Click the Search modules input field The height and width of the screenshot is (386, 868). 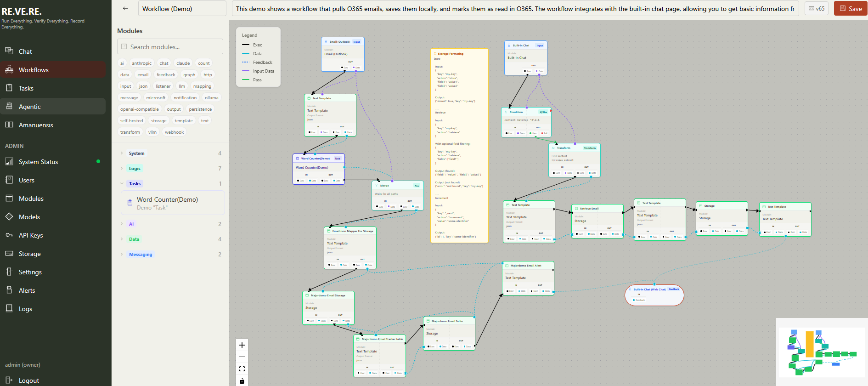[170, 46]
